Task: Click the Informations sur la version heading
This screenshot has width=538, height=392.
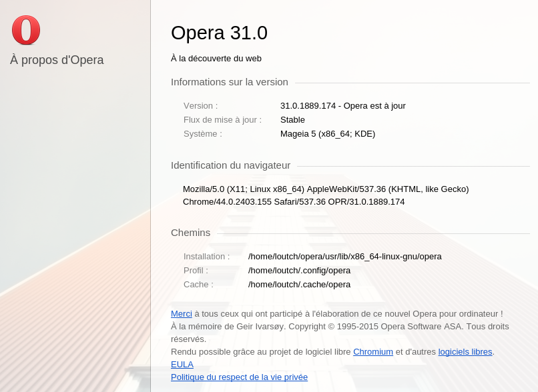Action: 230,82
